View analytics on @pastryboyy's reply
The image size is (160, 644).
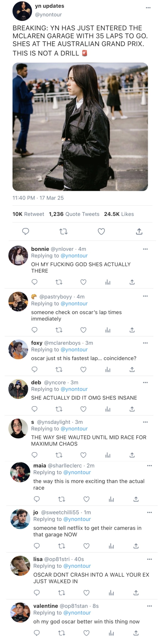(x=108, y=330)
